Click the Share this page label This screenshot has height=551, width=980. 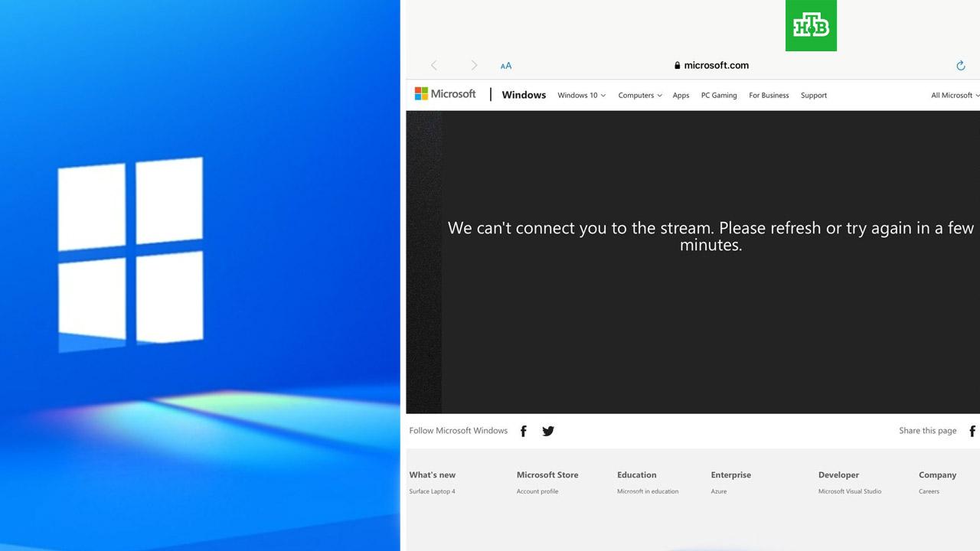point(928,431)
